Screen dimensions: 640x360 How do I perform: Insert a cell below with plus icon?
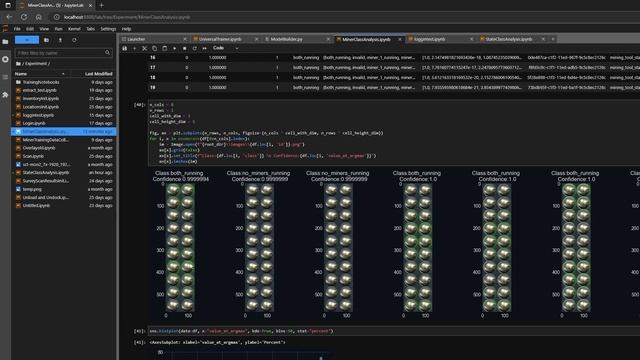(134, 48)
